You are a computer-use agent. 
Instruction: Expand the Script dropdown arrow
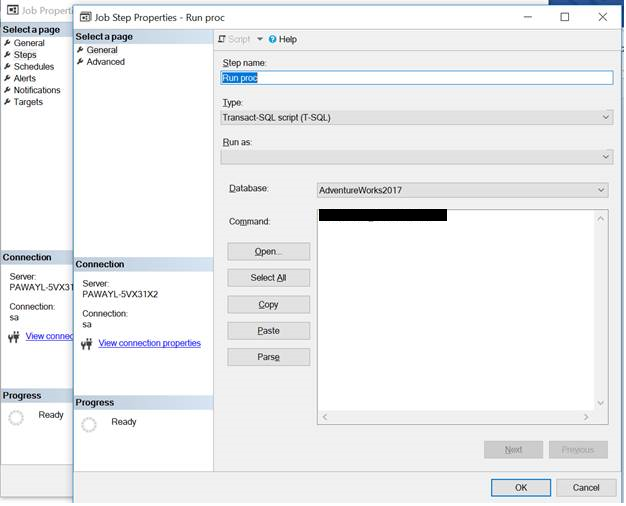click(x=260, y=39)
